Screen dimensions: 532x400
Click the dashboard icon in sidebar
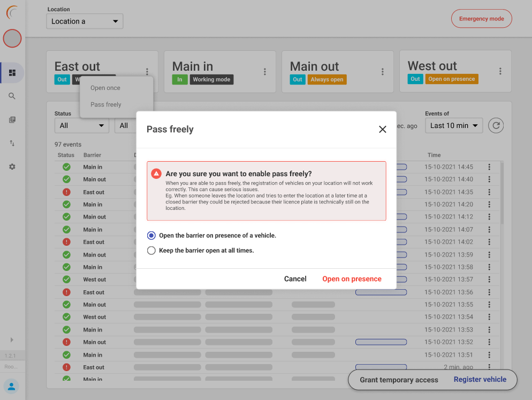point(12,73)
